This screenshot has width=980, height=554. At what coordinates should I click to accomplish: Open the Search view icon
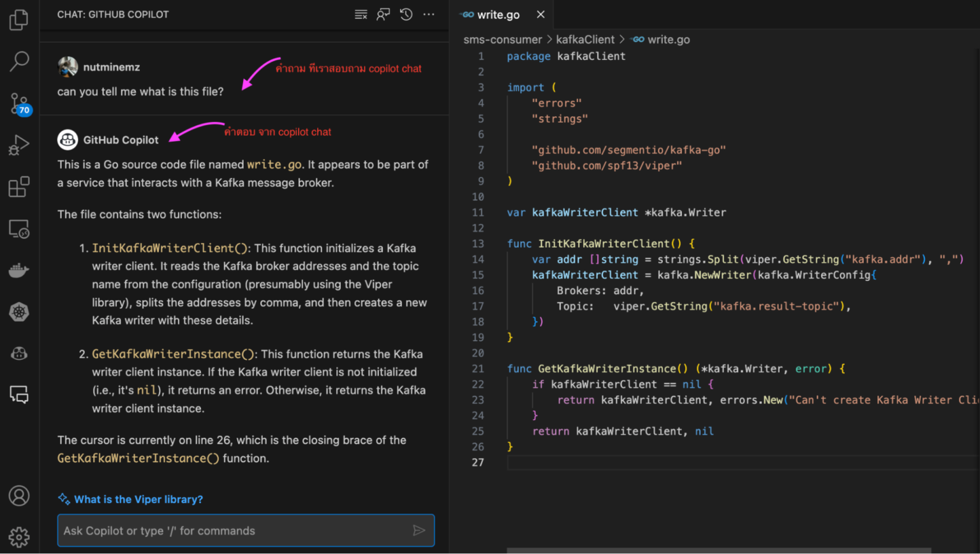(19, 61)
